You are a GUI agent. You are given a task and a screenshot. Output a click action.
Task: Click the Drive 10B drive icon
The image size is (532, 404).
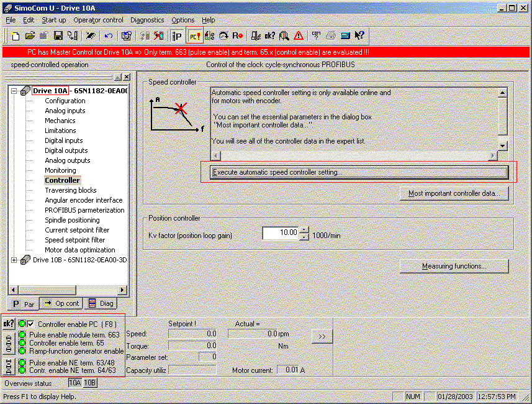(x=25, y=260)
